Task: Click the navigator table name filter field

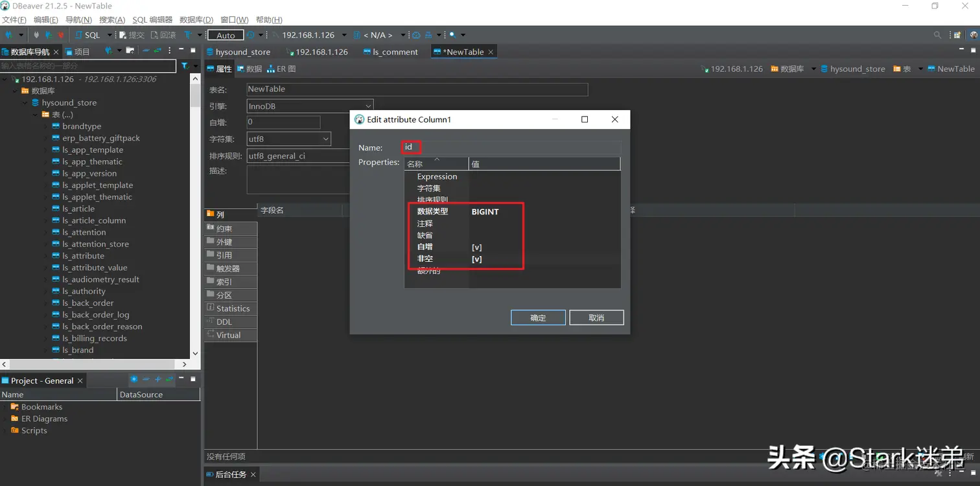Action: 87,65
